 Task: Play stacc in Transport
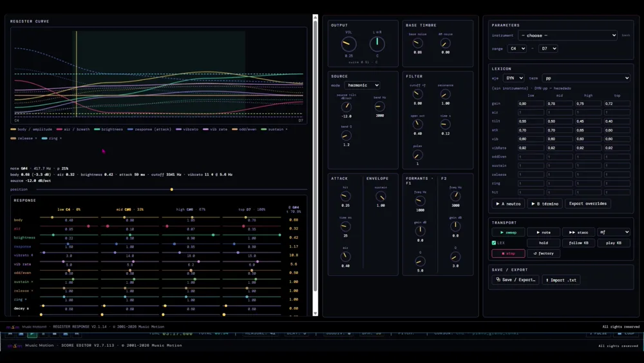578,232
